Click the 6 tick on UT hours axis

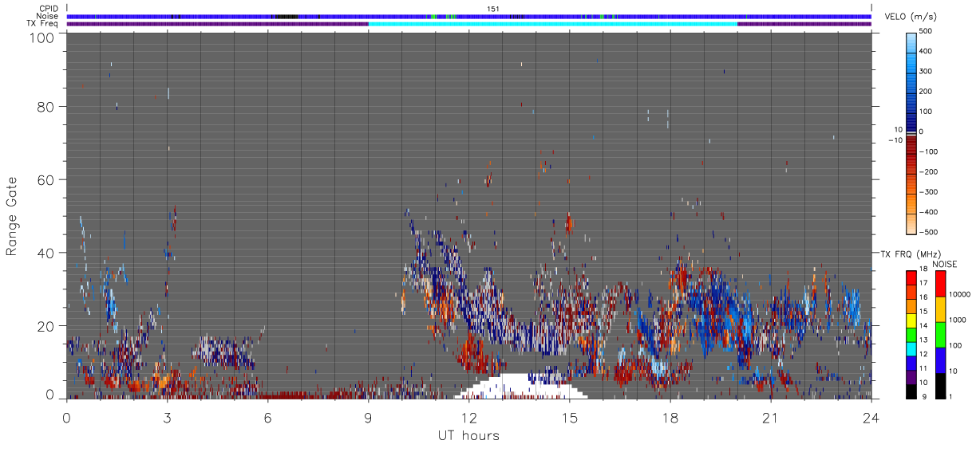coord(267,417)
